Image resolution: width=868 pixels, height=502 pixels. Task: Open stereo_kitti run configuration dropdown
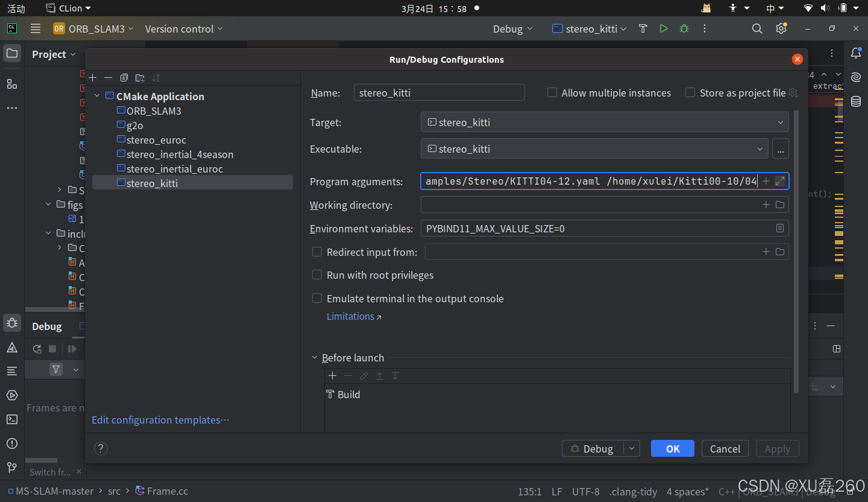(590, 29)
